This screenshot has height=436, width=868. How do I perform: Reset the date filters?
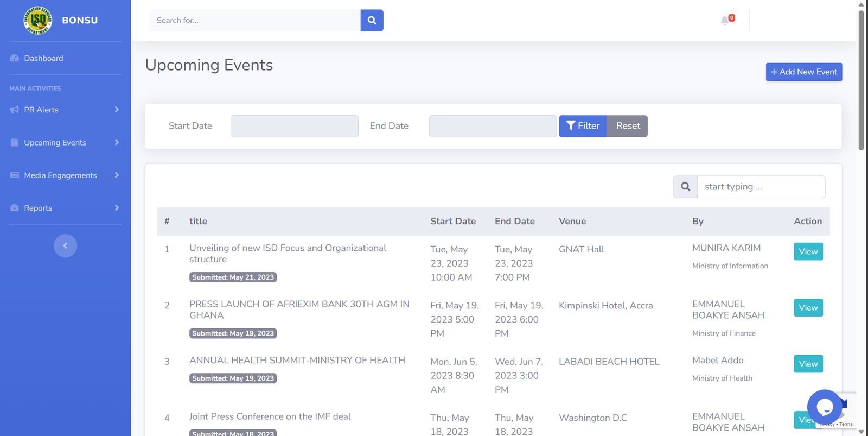(x=627, y=126)
